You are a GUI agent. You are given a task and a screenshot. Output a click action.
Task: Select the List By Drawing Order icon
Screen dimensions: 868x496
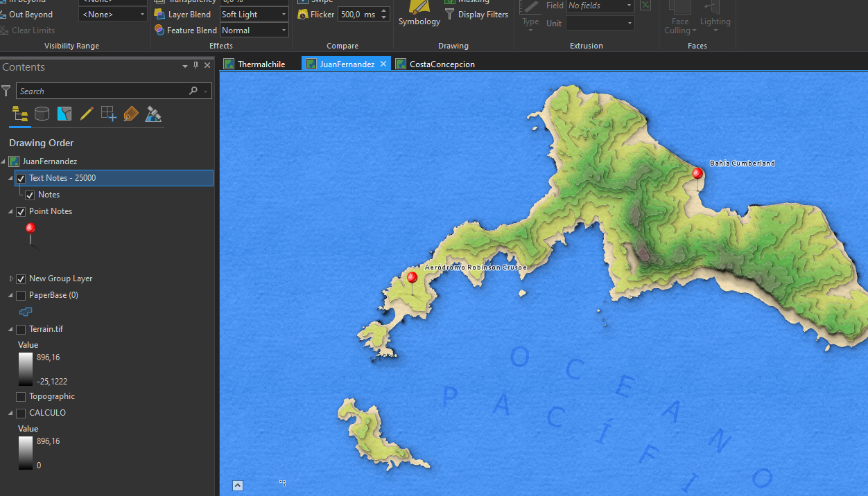click(19, 113)
